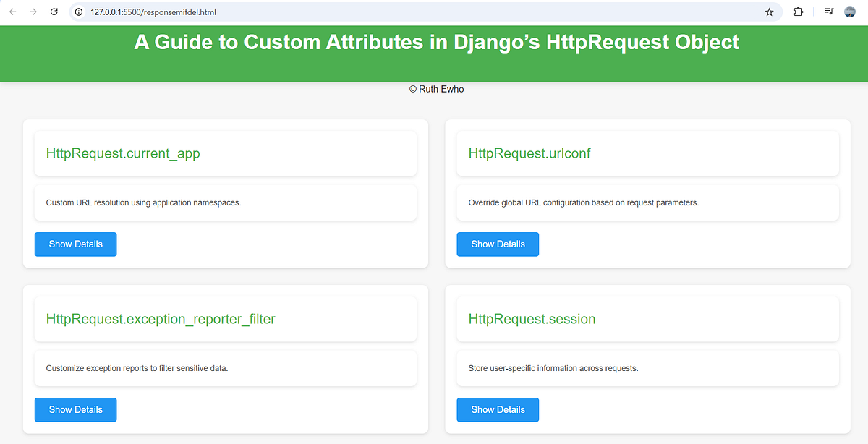
Task: Select the HttpRequest.current_app heading
Action: [x=123, y=153]
